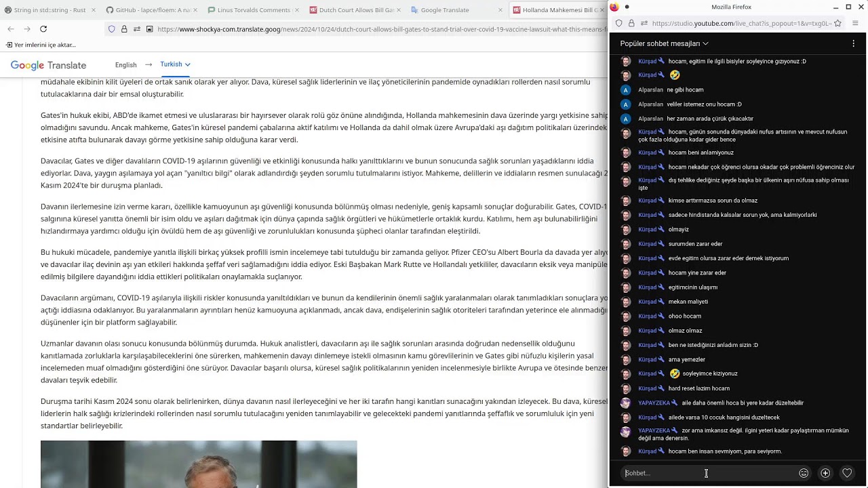Click chat message 'hocam beni anlamıyonuz'
The image size is (868, 488).
click(701, 152)
